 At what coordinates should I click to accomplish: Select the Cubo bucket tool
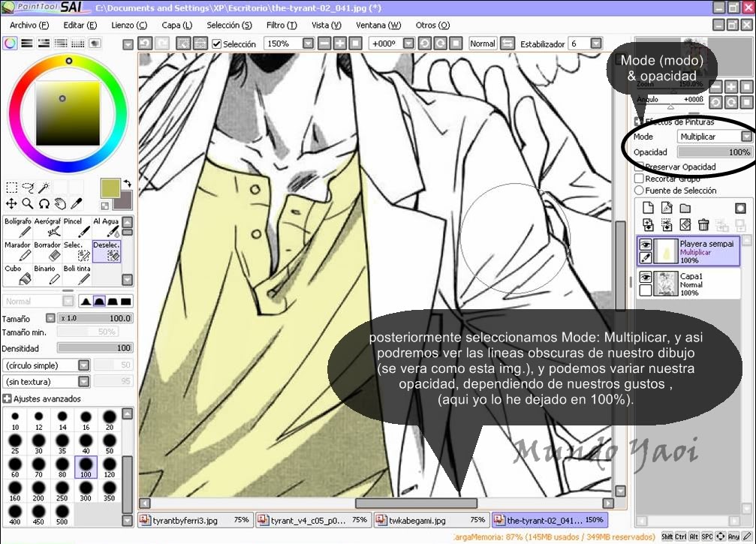click(x=18, y=275)
